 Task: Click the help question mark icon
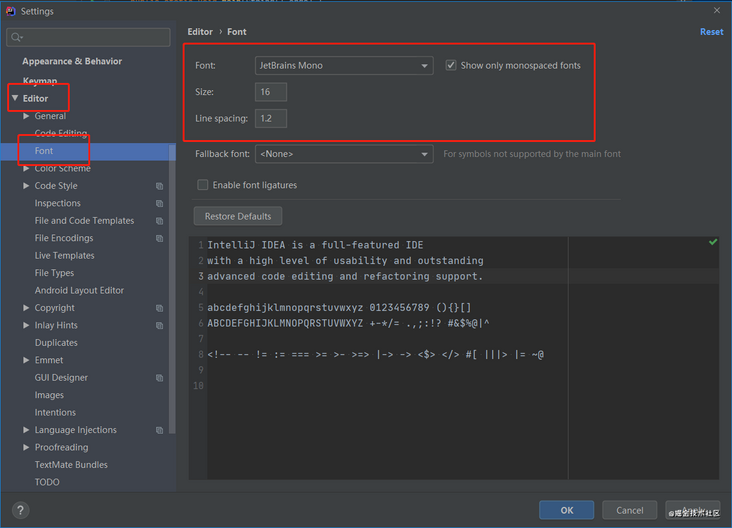click(x=20, y=510)
